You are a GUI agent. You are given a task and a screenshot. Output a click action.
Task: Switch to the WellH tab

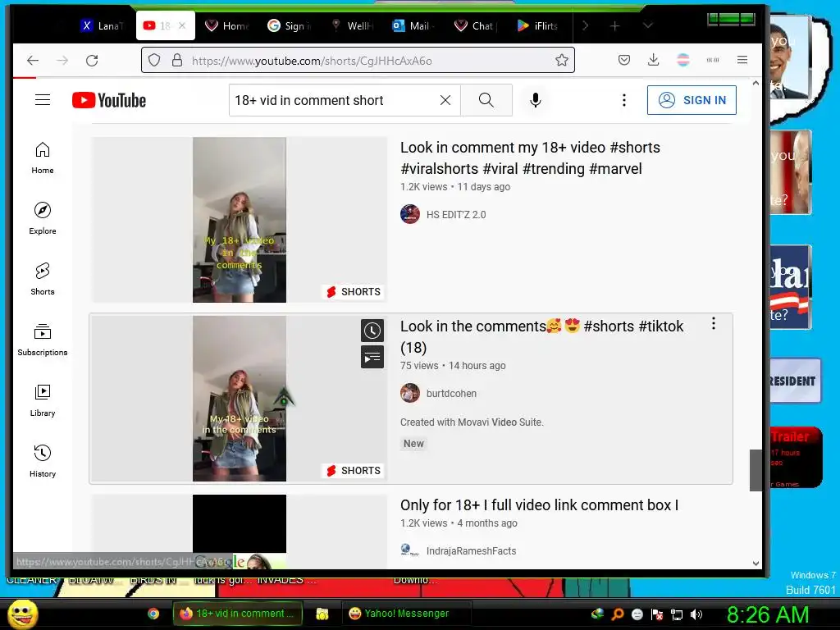[353, 25]
